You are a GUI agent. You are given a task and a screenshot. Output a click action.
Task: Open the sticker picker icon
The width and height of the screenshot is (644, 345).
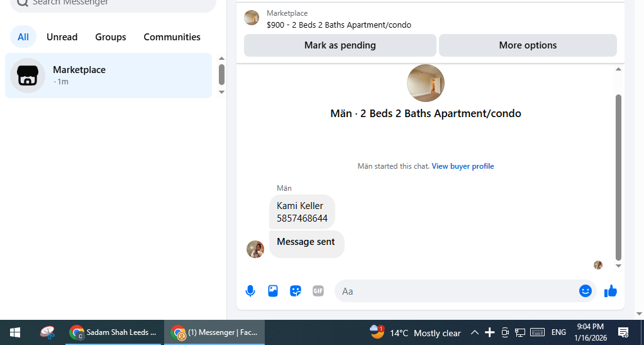click(296, 291)
